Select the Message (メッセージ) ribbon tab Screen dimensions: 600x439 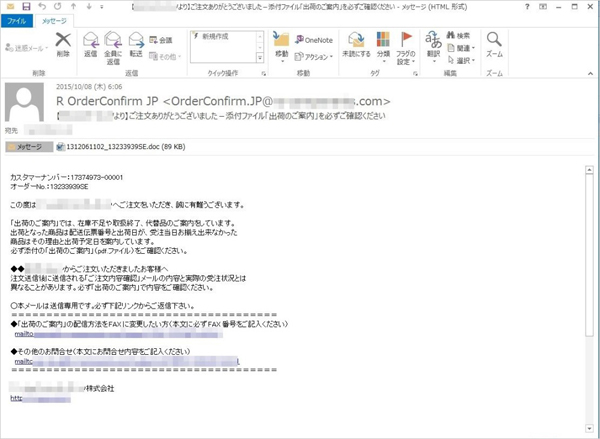point(53,20)
